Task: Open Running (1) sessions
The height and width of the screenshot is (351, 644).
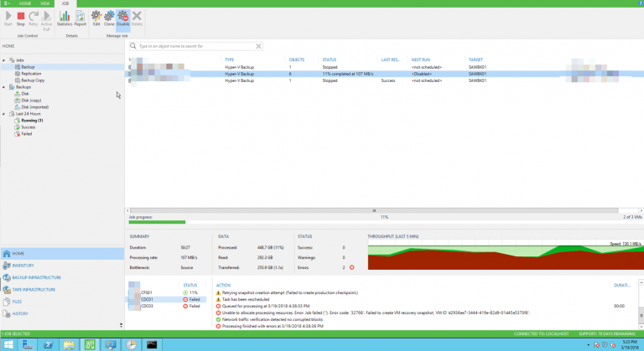Action: click(32, 121)
